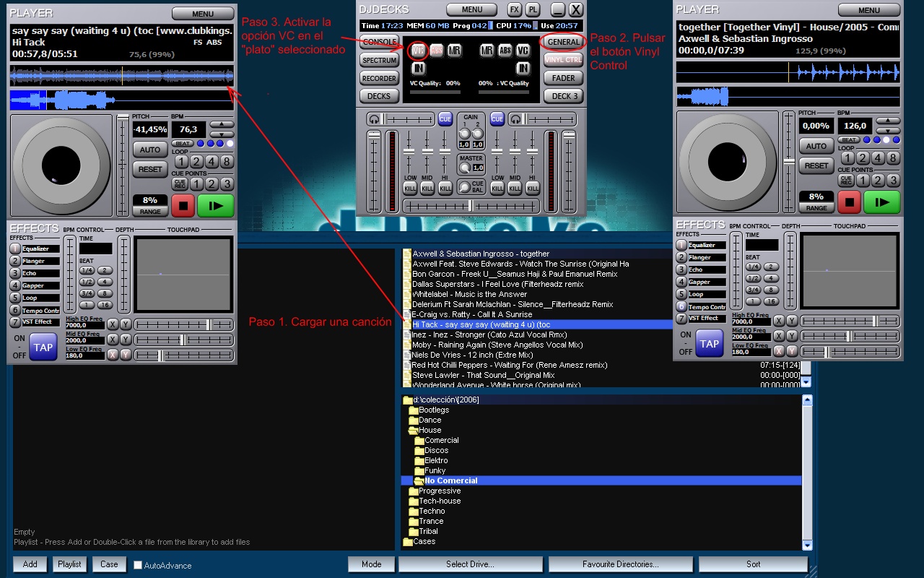The width and height of the screenshot is (924, 578).
Task: Enable CUE on the left mixer channel
Action: tap(445, 118)
